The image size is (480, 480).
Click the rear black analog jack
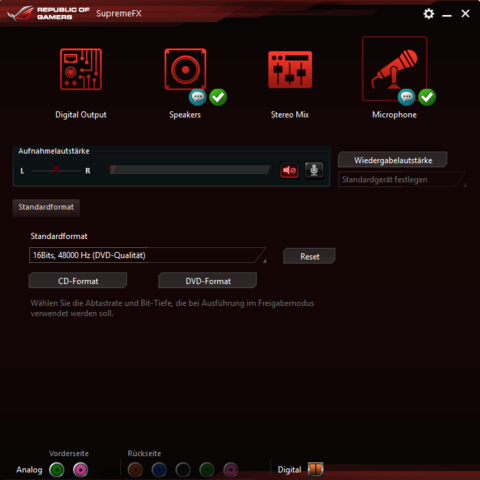(183, 470)
